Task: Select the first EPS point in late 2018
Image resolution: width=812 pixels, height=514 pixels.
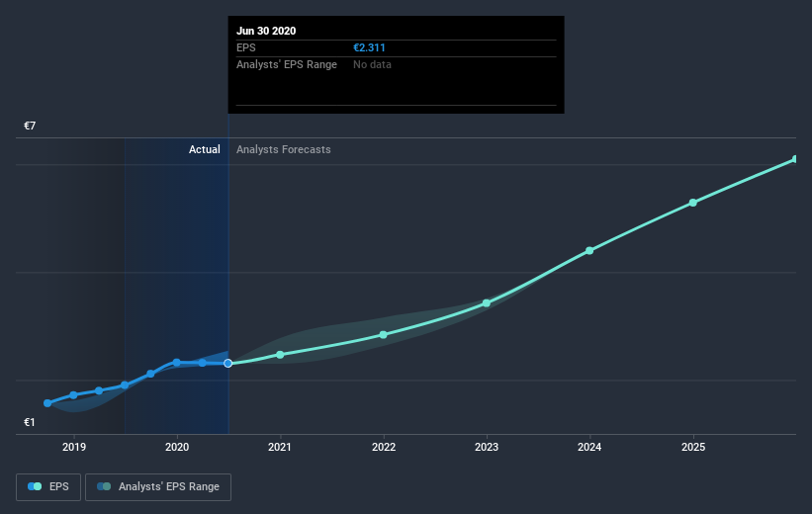Action: pyautogui.click(x=47, y=403)
